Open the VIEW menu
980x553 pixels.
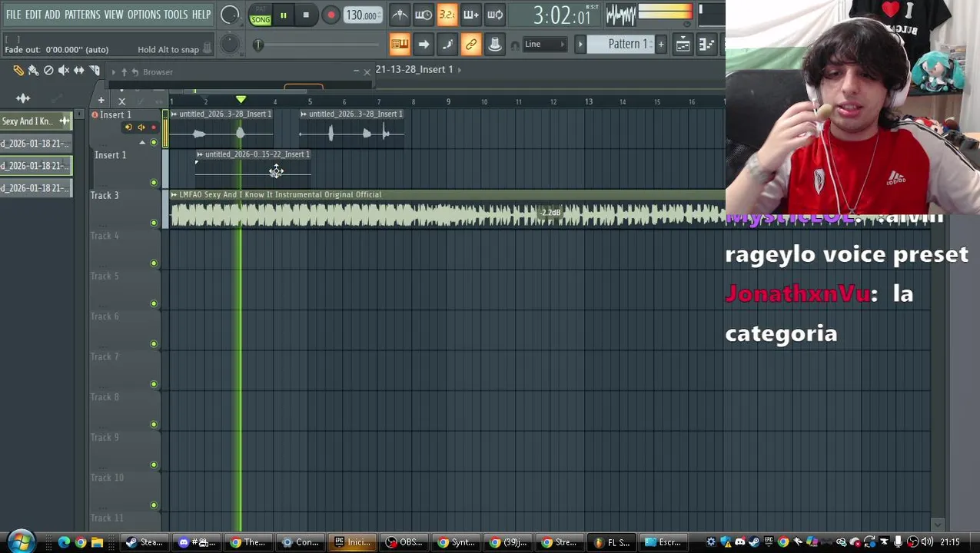tap(114, 15)
